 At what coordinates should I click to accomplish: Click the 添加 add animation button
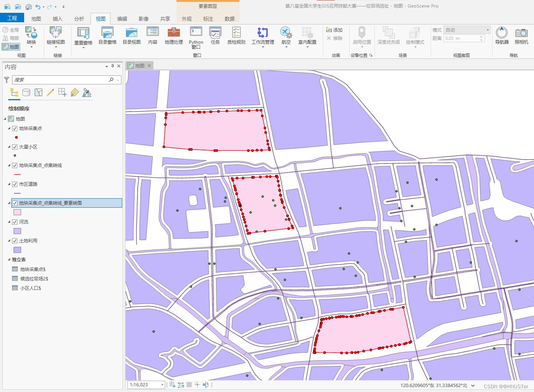[x=335, y=30]
